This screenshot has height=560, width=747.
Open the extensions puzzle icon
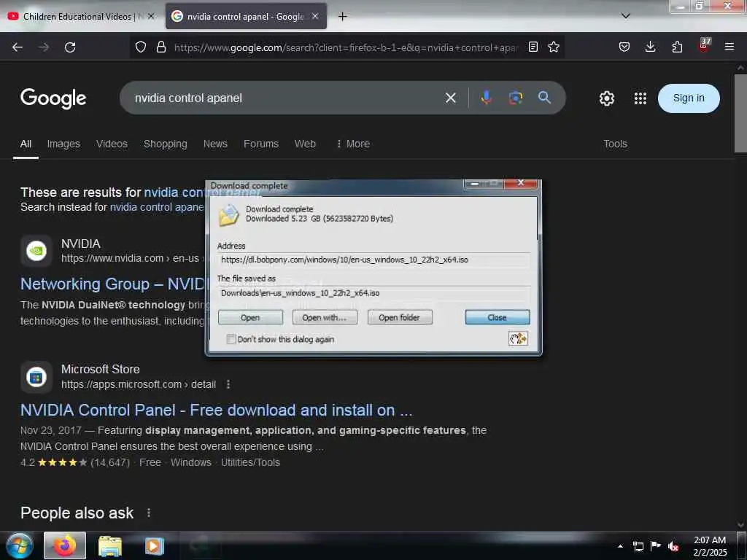pos(677,47)
